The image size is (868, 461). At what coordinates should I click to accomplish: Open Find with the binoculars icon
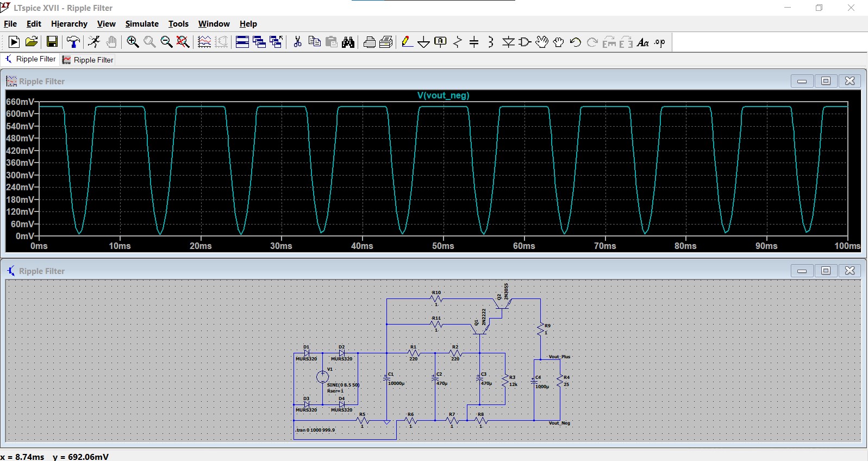tap(348, 42)
